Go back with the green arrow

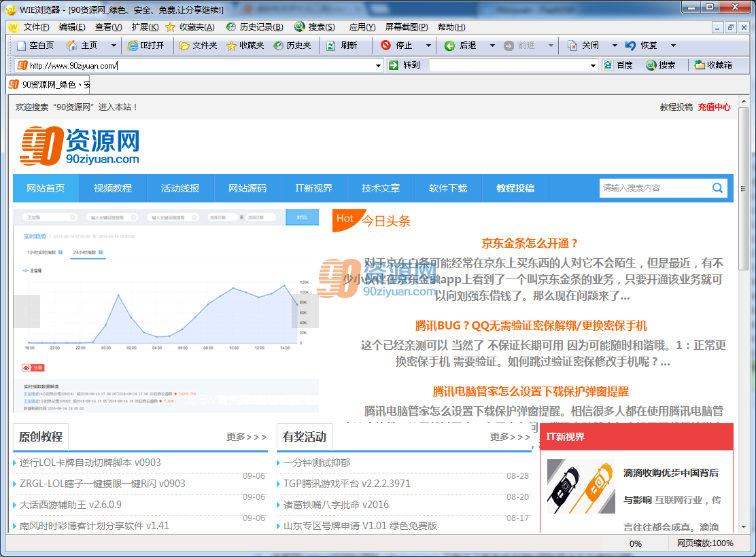click(x=449, y=46)
